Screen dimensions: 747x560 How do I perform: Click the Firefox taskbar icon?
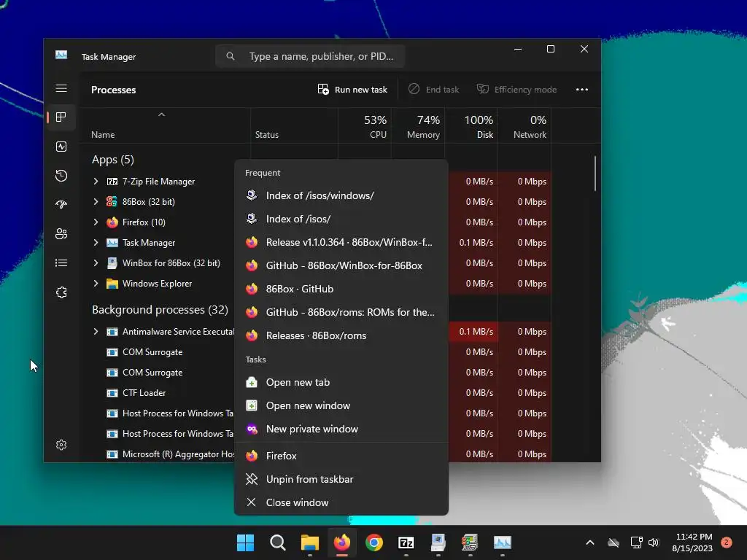tap(342, 542)
